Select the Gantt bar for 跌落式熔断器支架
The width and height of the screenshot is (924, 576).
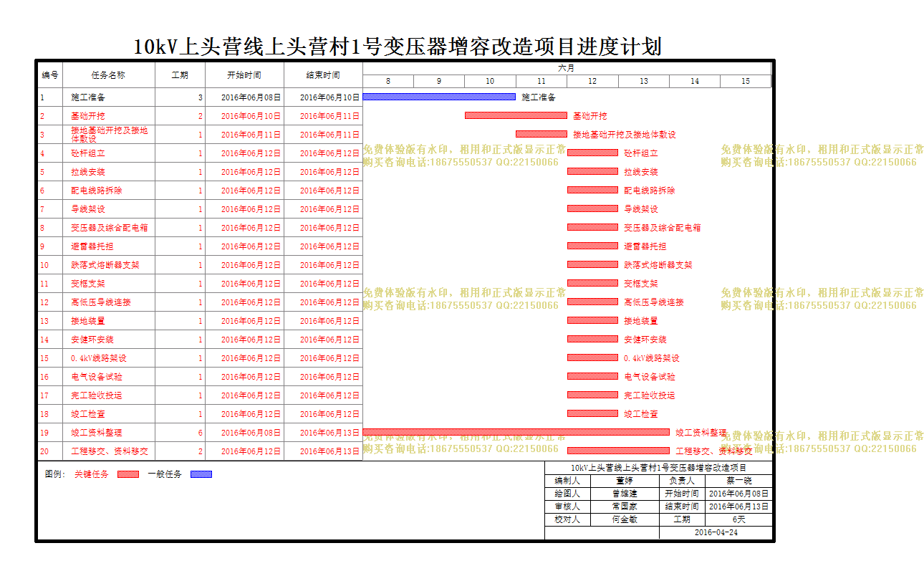pyautogui.click(x=592, y=264)
